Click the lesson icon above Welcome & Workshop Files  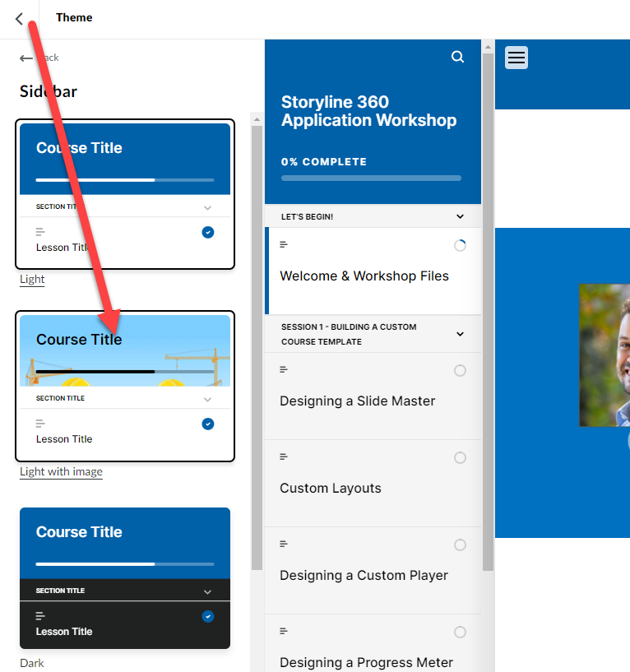pyautogui.click(x=283, y=244)
